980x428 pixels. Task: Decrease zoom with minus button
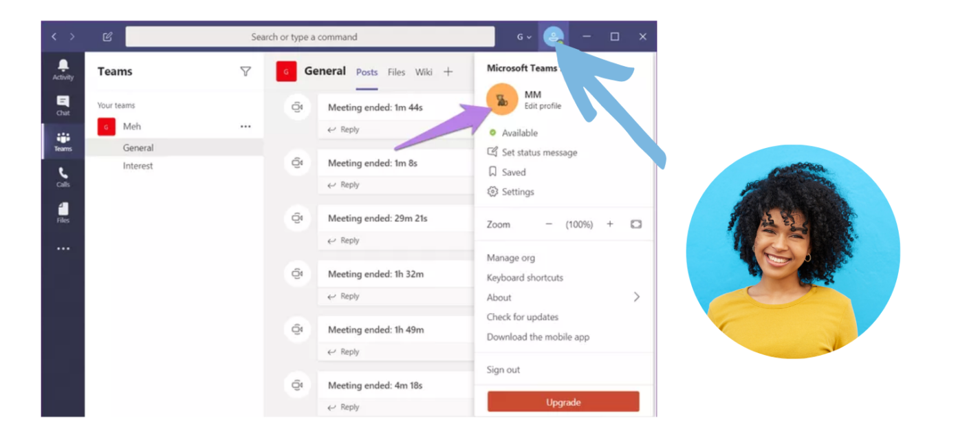[549, 224]
